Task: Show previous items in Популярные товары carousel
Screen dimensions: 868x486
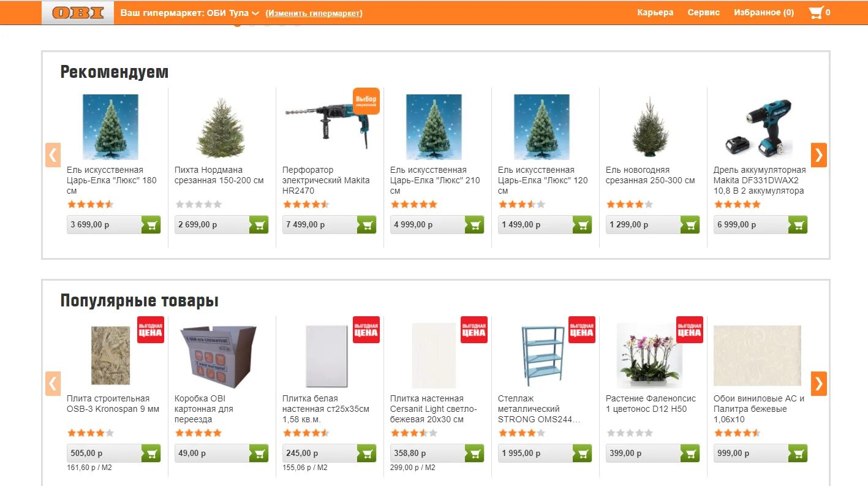Action: tap(53, 384)
